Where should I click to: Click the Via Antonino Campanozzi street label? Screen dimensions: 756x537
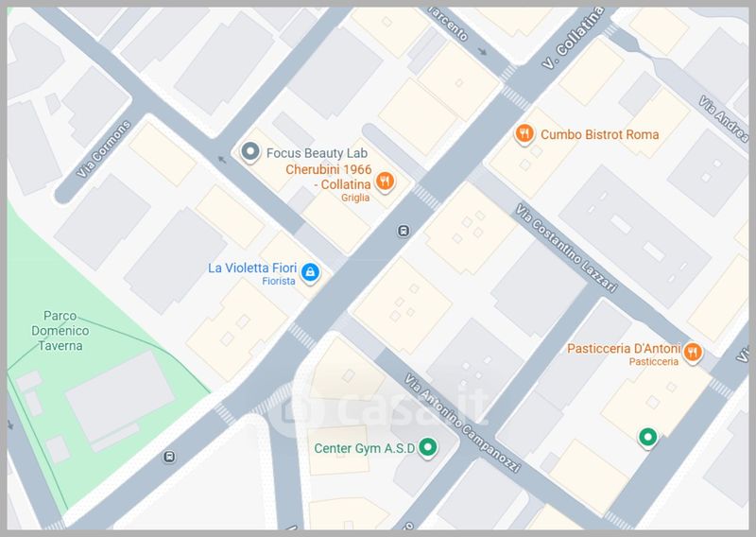pyautogui.click(x=462, y=423)
